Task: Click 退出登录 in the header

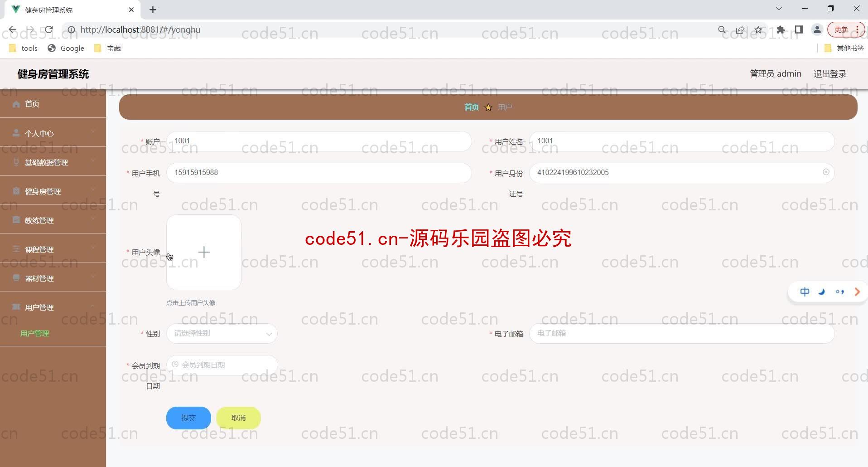Action: [x=830, y=73]
